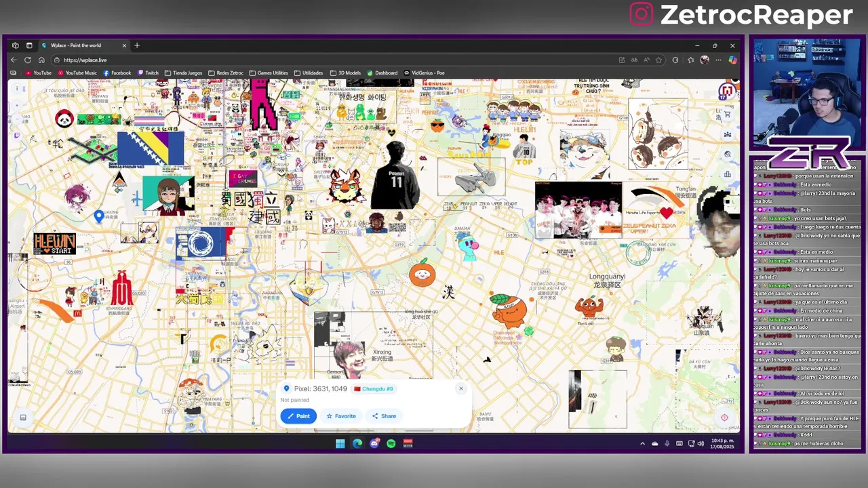This screenshot has height=488, width=868.
Task: Expand the Tienda Juegos bookmark folder
Action: tap(183, 73)
